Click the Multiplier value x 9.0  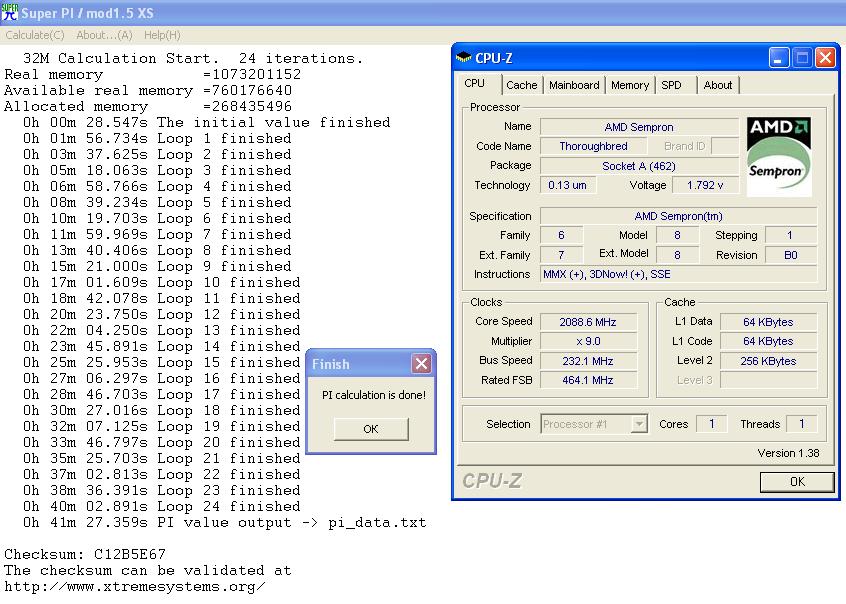click(588, 342)
